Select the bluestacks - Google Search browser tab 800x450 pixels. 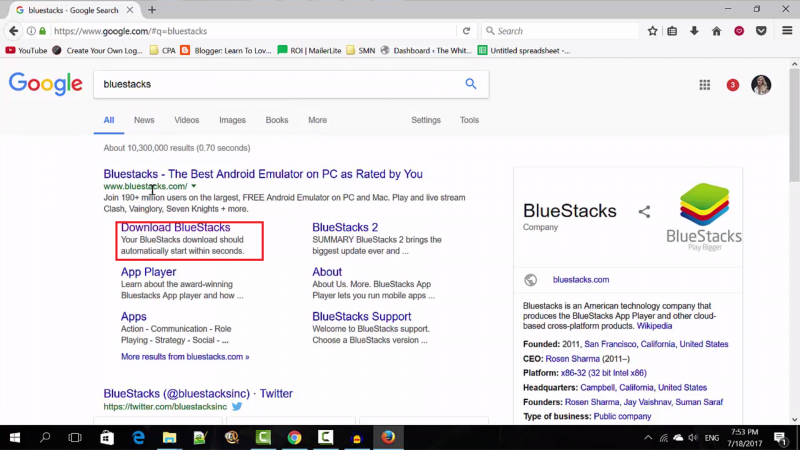pyautogui.click(x=74, y=10)
